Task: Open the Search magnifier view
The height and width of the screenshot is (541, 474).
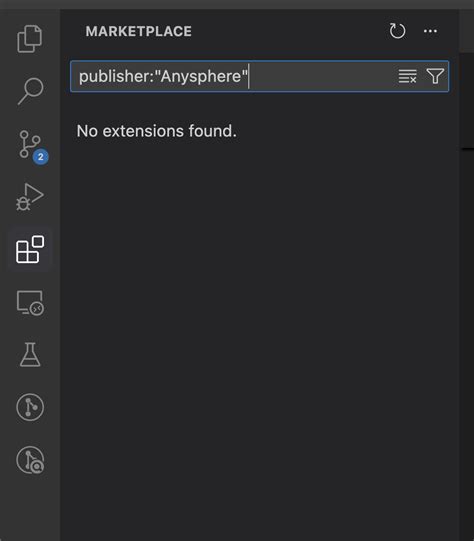Action: (30, 91)
